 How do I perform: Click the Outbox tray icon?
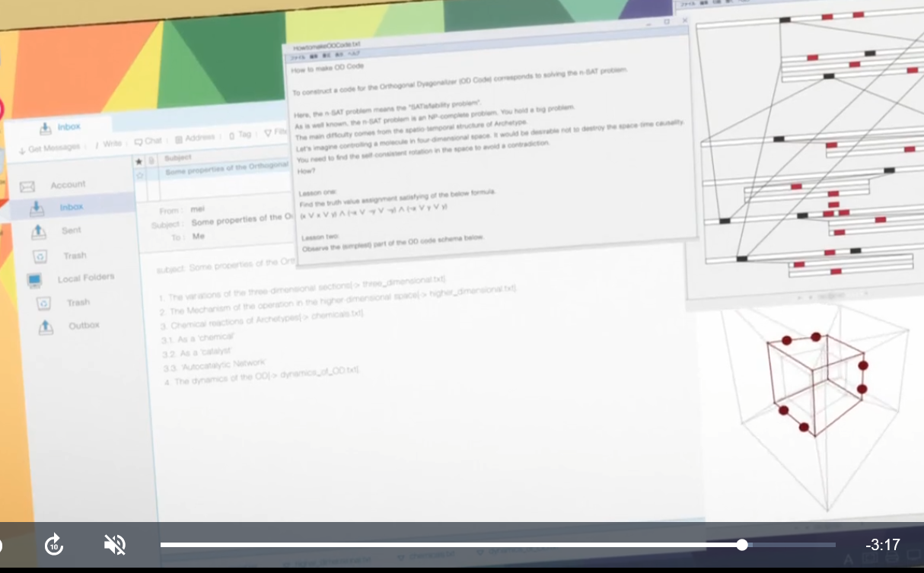(x=46, y=327)
